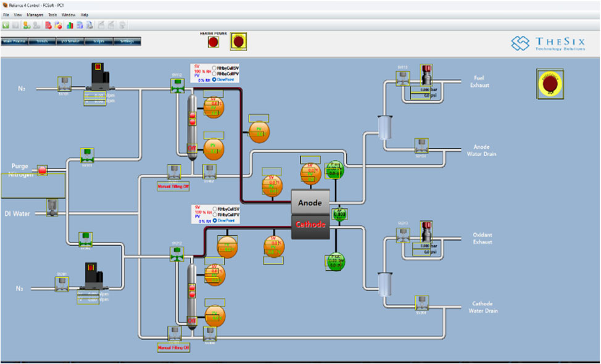This screenshot has height=364, width=601.
Task: Click the gray user log-off toolbar icon
Action: [37, 25]
